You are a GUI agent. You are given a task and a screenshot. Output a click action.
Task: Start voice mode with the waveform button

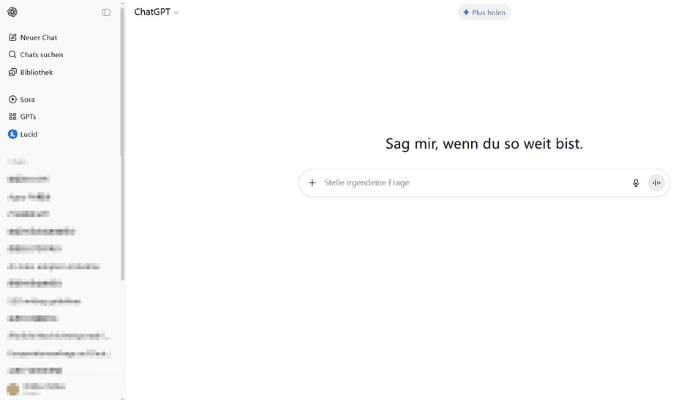click(x=656, y=183)
